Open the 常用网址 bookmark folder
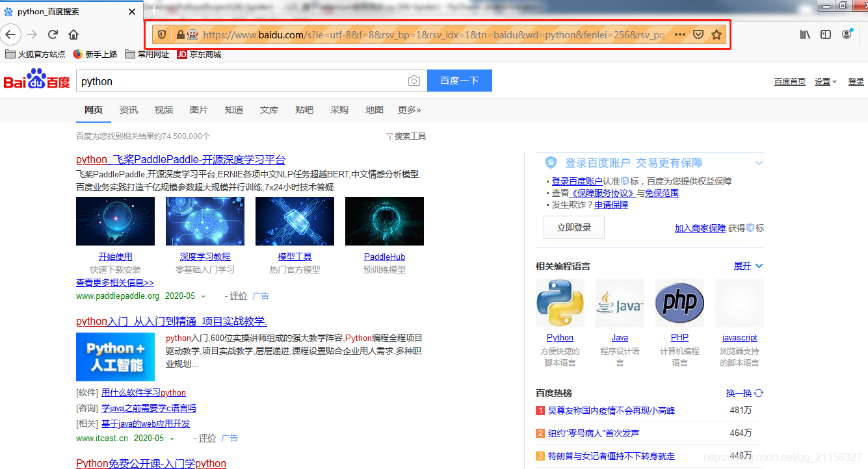The width and height of the screenshot is (868, 469). 147,55
